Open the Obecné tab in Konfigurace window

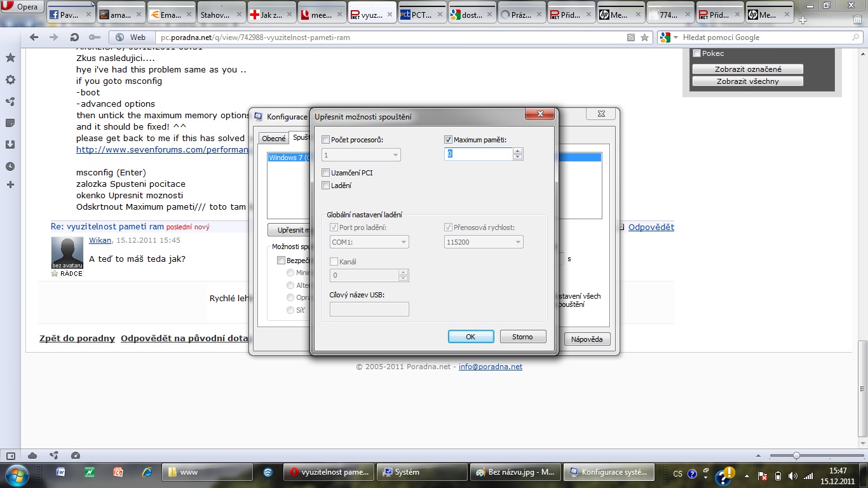[274, 139]
